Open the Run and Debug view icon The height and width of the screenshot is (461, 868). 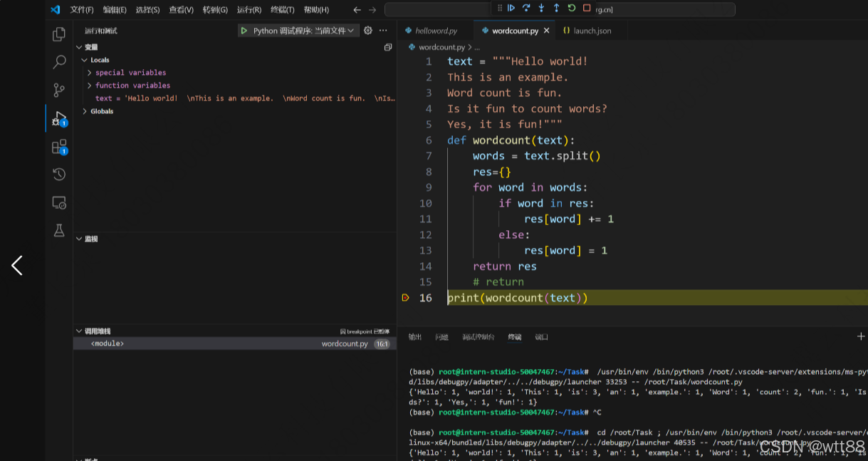(x=59, y=118)
